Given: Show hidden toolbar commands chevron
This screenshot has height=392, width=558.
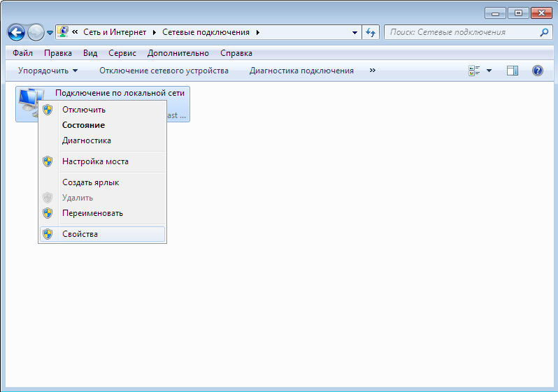Looking at the screenshot, I should [372, 71].
